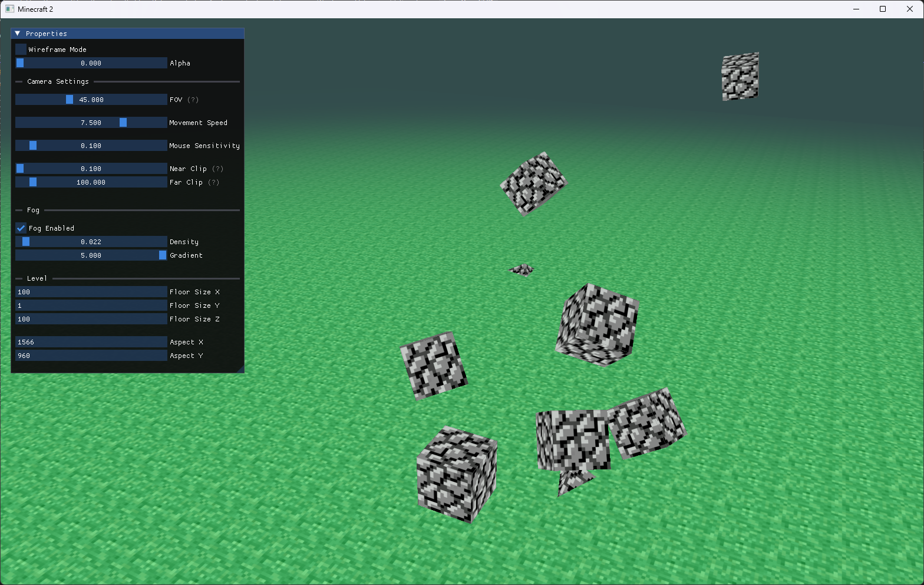Click the Far Clip help (?) marker

(214, 182)
